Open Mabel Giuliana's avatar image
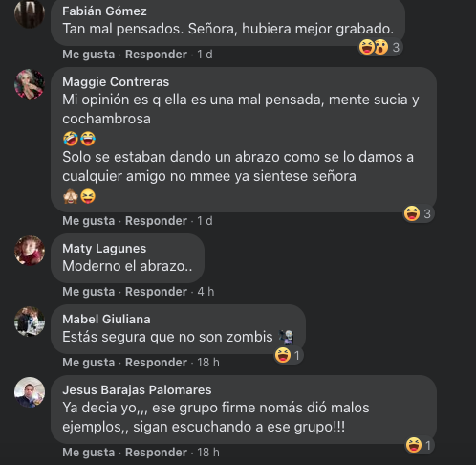This screenshot has height=465, width=476. click(30, 321)
